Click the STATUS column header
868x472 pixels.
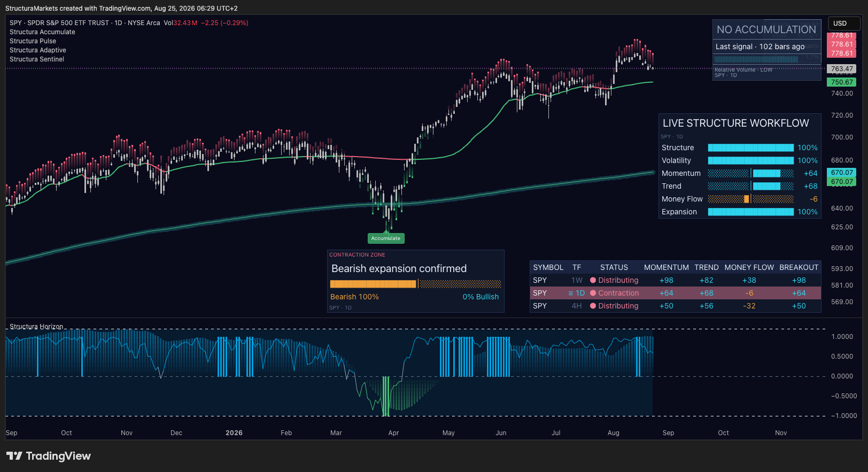[x=614, y=267]
